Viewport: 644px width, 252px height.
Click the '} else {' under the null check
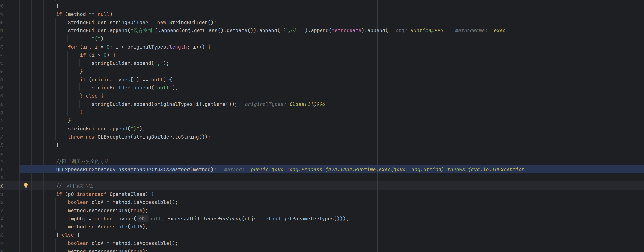91,96
